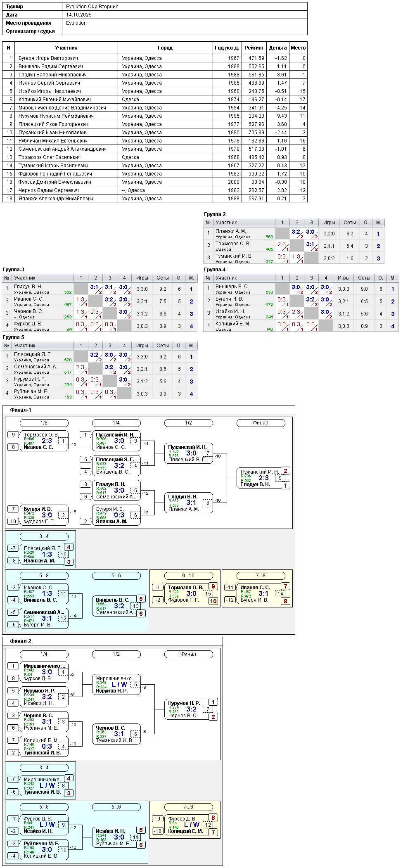Screen dimensions: 403x868
Task: Click the 'Дельта' column header
Action: pos(278,48)
